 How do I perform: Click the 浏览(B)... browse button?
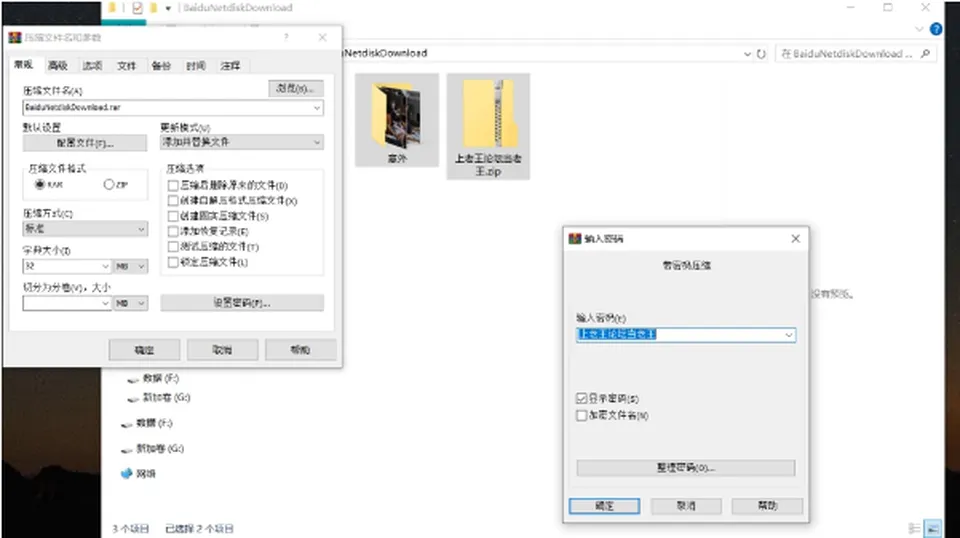point(296,88)
